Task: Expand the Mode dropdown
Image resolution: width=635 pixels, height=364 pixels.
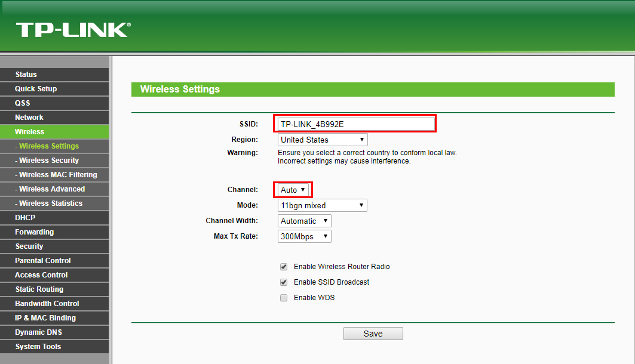Action: tap(323, 205)
